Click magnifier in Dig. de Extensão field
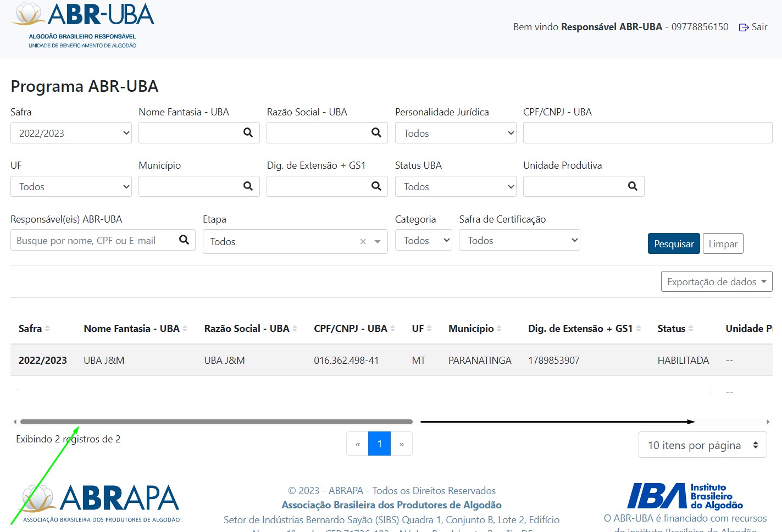 click(376, 186)
